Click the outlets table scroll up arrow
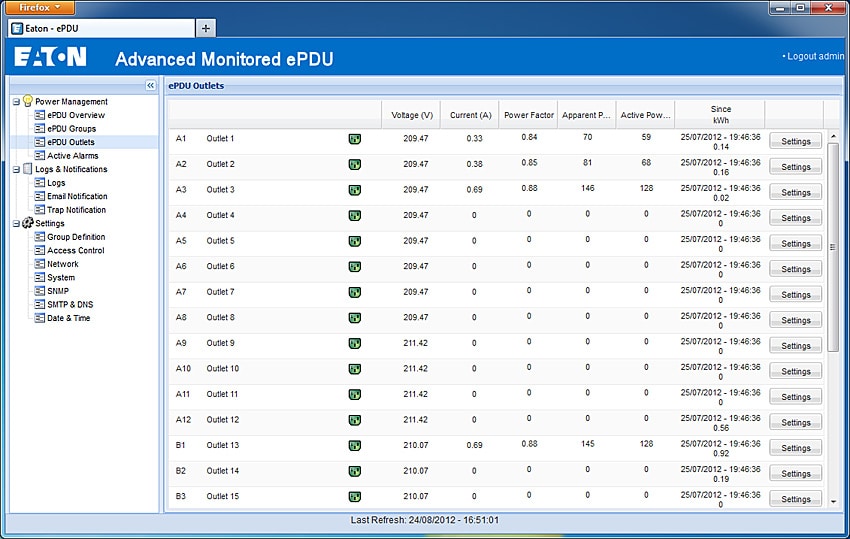The width and height of the screenshot is (850, 539). click(x=833, y=136)
